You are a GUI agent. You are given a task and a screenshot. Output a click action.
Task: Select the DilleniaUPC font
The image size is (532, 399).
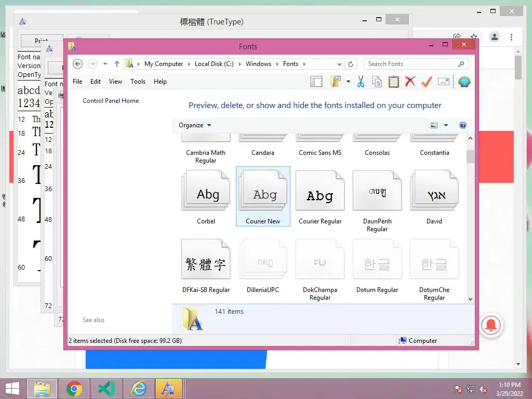click(x=263, y=265)
